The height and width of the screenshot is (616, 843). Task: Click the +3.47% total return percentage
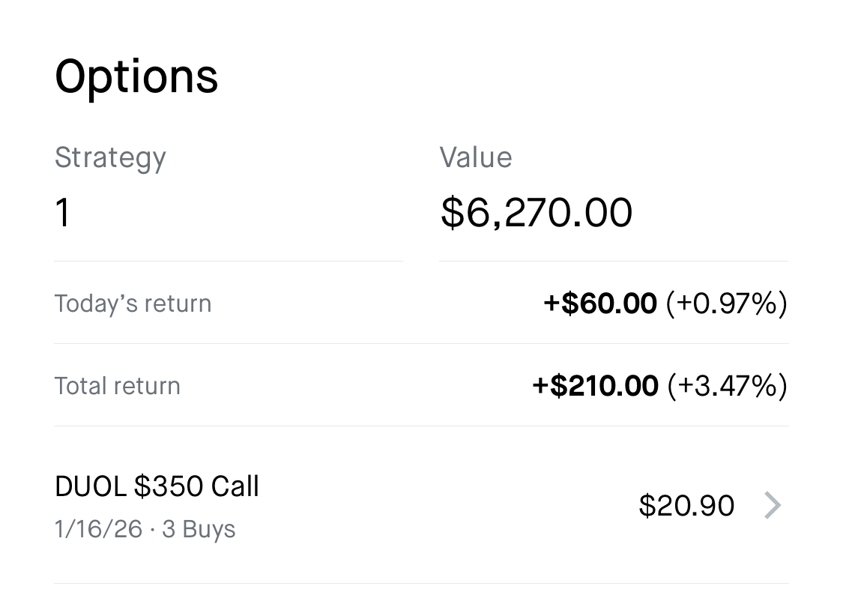click(726, 386)
